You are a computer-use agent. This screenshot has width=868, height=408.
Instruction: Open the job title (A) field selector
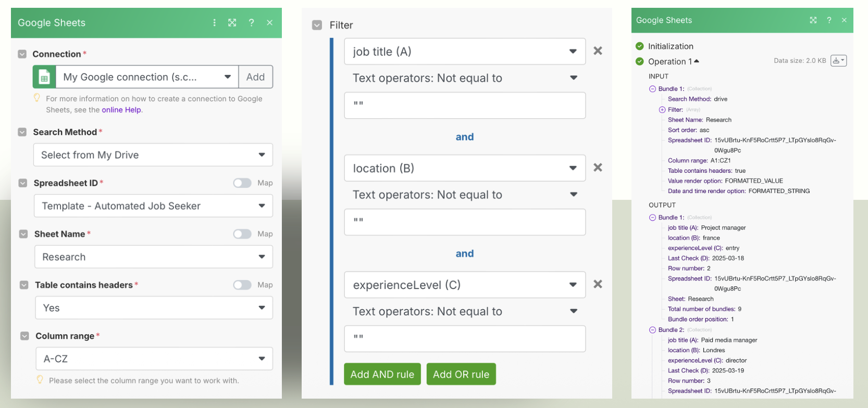point(465,51)
